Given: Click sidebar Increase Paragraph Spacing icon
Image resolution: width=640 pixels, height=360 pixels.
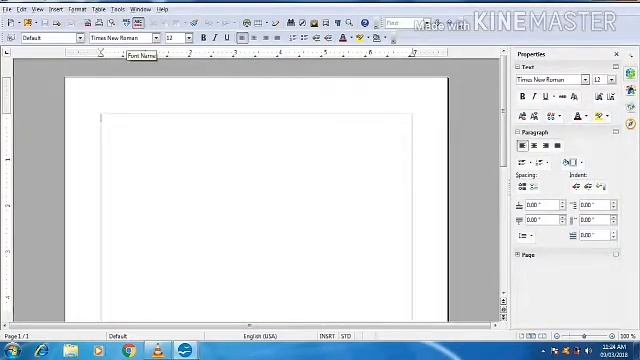Looking at the screenshot, I should click(522, 187).
